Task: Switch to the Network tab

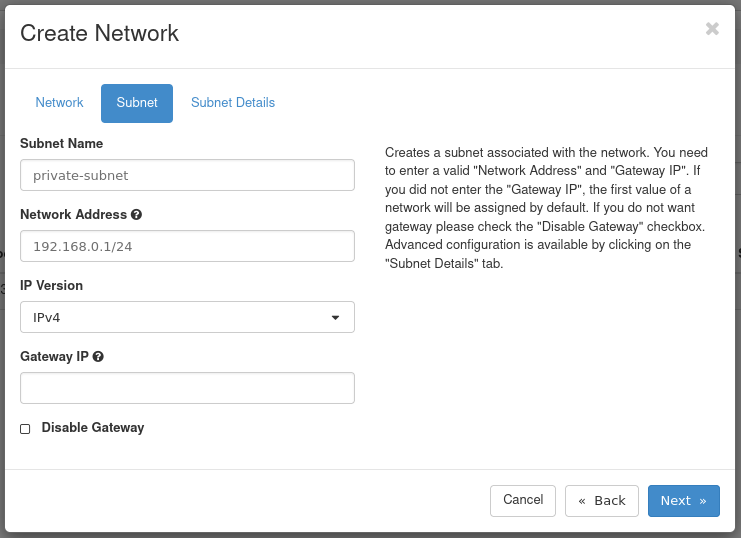Action: click(59, 103)
